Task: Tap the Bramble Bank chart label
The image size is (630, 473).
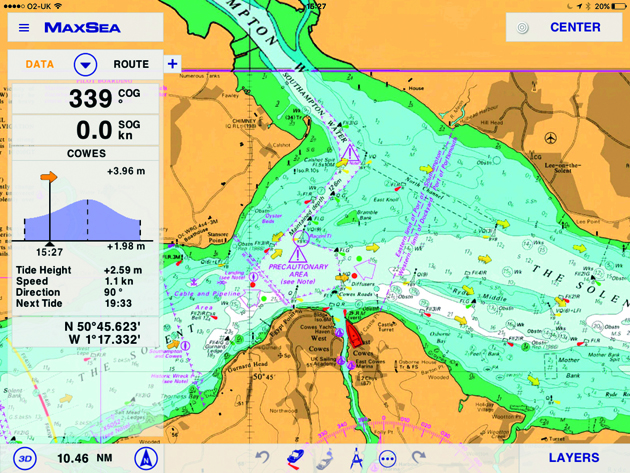Action: (x=367, y=215)
